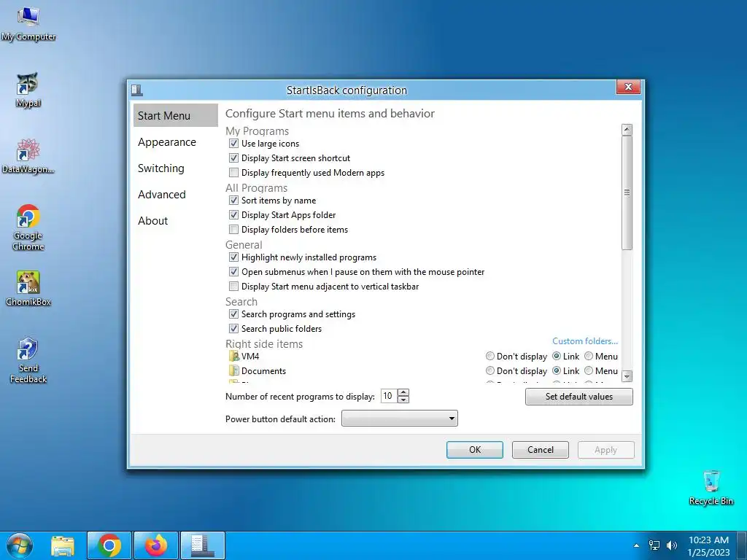Launch Firefox from the taskbar
The width and height of the screenshot is (747, 560).
pyautogui.click(x=156, y=545)
